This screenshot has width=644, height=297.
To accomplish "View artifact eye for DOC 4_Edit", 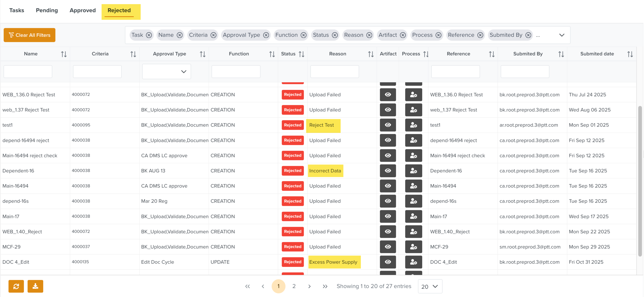I will (x=388, y=262).
